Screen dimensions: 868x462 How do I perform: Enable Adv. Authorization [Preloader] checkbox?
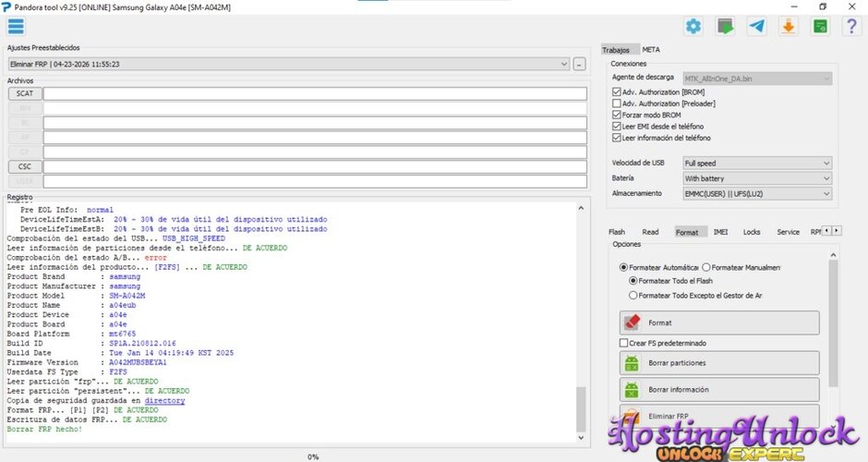tap(616, 103)
